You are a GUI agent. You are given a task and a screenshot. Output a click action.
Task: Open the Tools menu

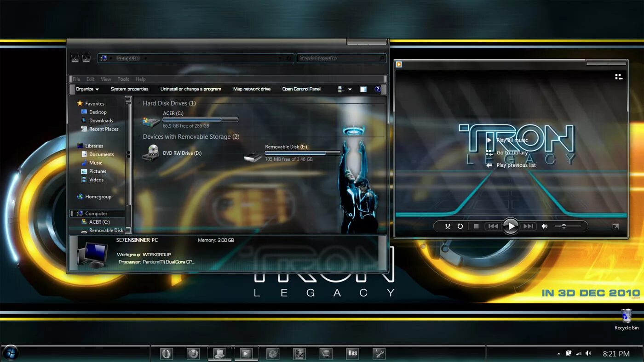pyautogui.click(x=123, y=79)
